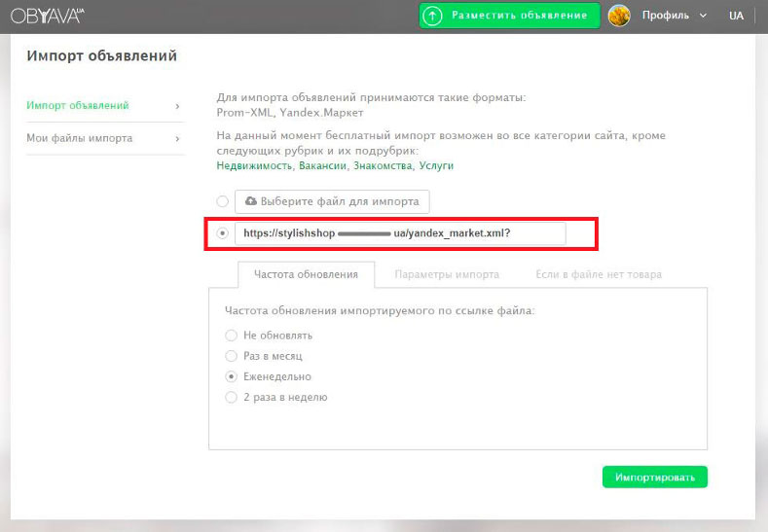Expand 'Импорт объявлений' sidebar chevron
The image size is (768, 532).
(x=176, y=106)
